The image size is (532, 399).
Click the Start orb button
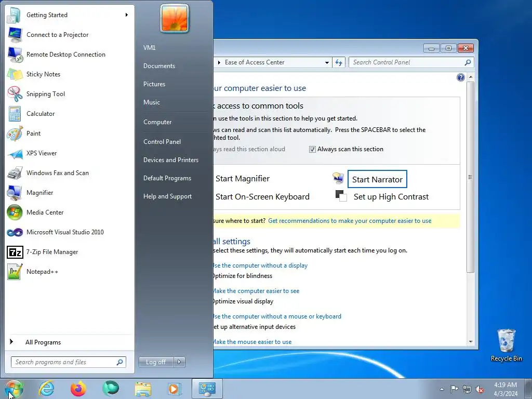pyautogui.click(x=14, y=389)
